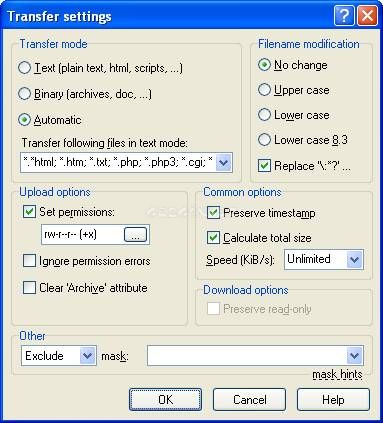Uncheck Calculate total size

click(x=213, y=238)
